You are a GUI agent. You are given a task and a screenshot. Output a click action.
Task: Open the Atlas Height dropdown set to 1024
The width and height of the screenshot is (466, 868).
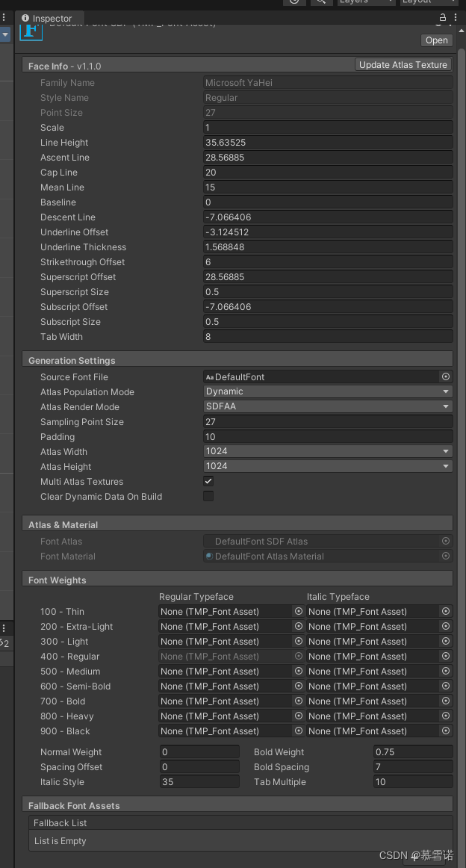coord(327,466)
